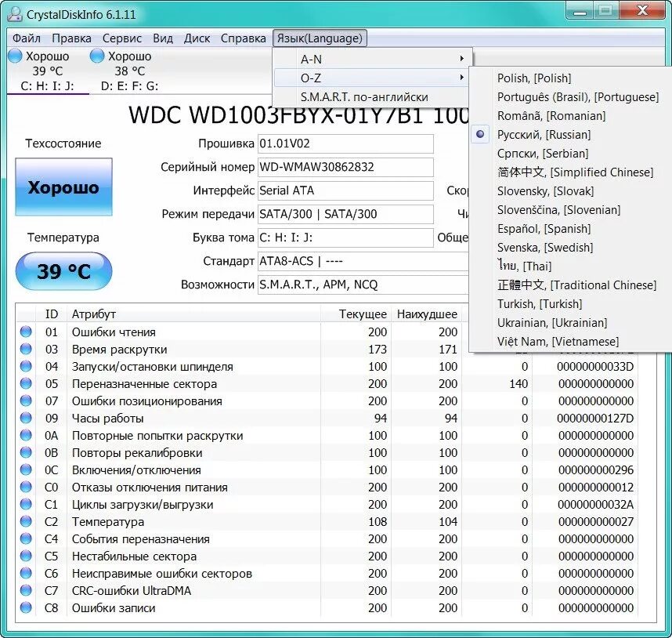Image resolution: width=672 pixels, height=638 pixels.
Task: Choose Simplified Chinese language option
Action: coord(570,172)
